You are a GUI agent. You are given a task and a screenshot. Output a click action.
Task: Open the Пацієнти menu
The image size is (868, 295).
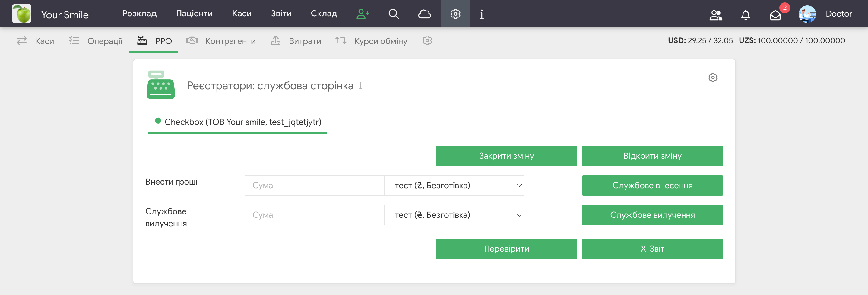194,14
